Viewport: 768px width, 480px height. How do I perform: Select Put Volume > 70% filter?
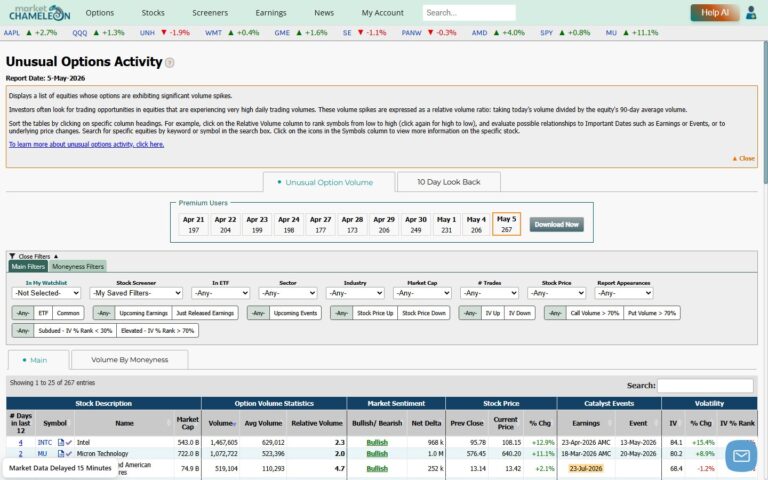coord(651,313)
